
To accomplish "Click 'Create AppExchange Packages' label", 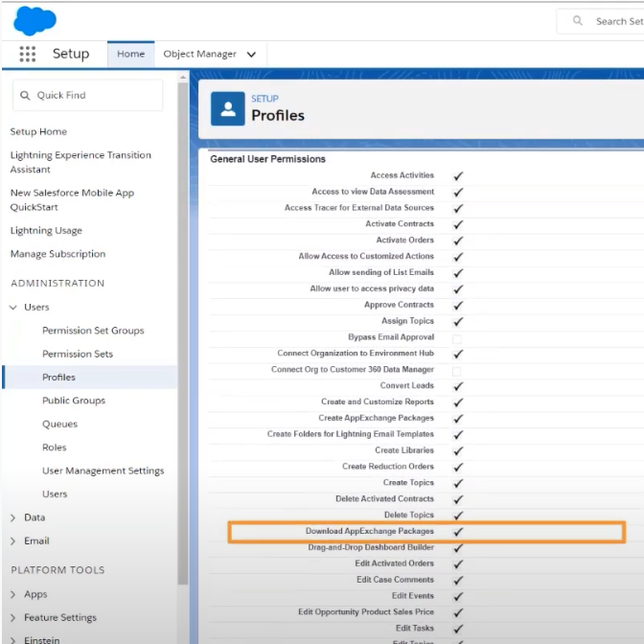I will [377, 418].
